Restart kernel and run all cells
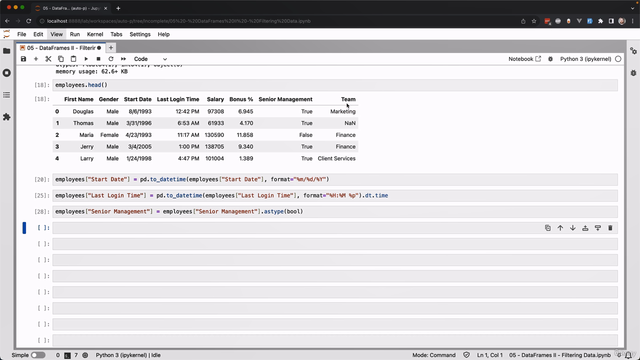The image size is (640, 360). [x=123, y=59]
